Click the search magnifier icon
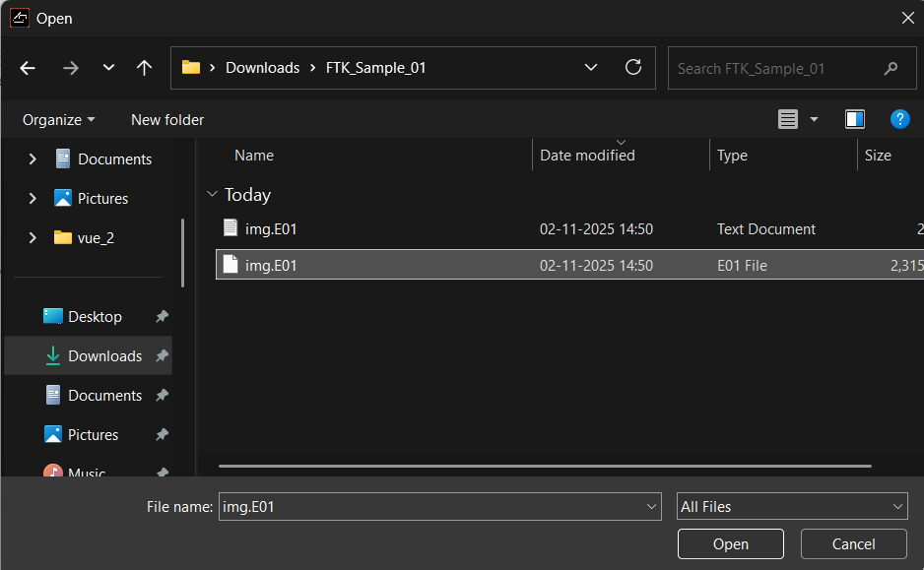 (891, 68)
